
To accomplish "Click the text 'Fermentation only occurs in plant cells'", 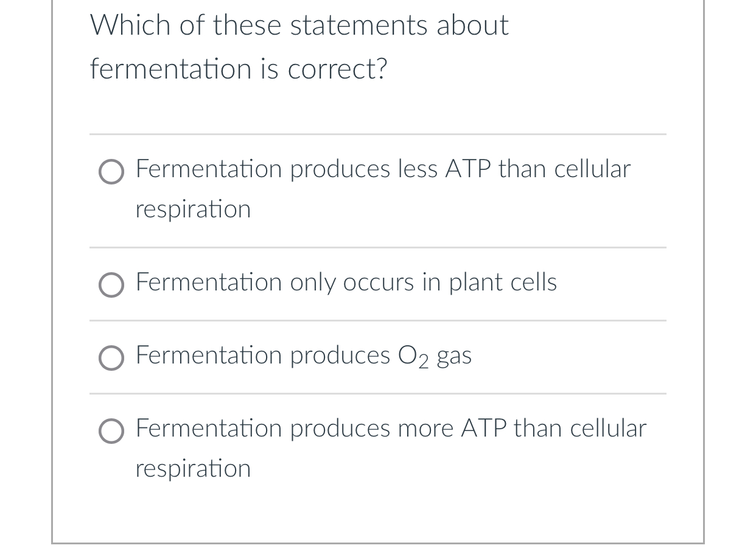I will click(x=346, y=282).
